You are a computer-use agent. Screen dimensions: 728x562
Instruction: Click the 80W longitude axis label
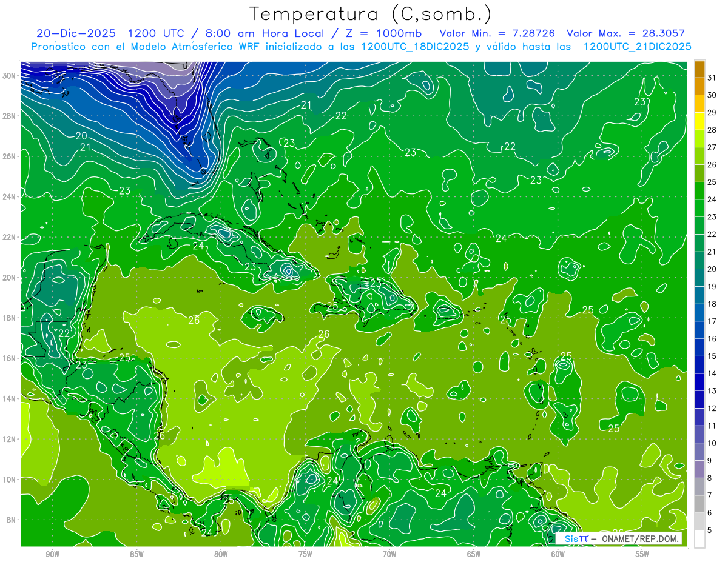pyautogui.click(x=221, y=554)
